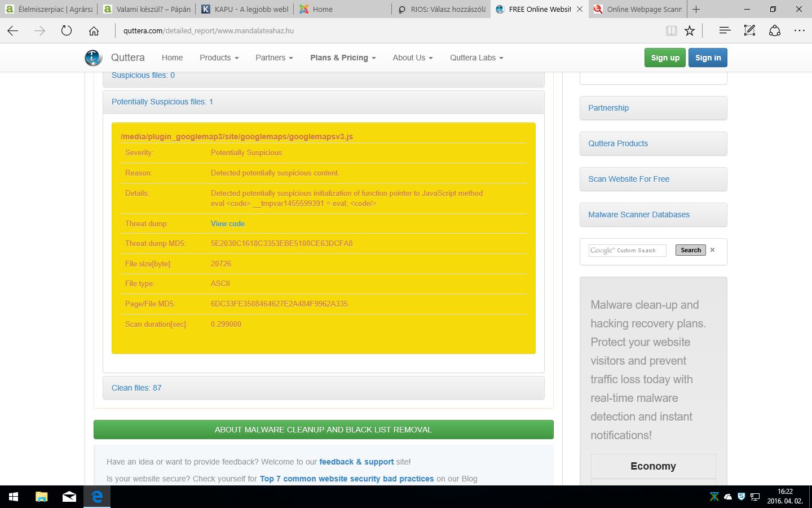
Task: Clear the Google custom search with X
Action: click(712, 250)
